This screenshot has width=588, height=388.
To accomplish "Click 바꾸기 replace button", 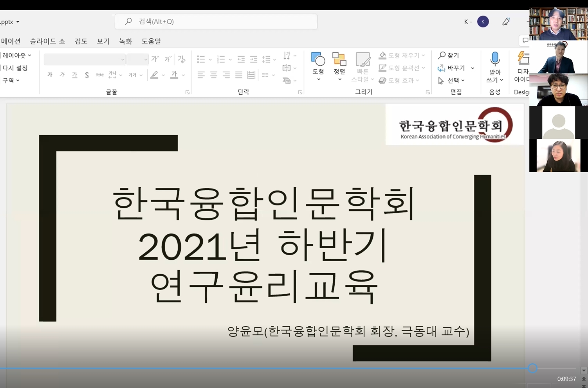I will point(451,68).
